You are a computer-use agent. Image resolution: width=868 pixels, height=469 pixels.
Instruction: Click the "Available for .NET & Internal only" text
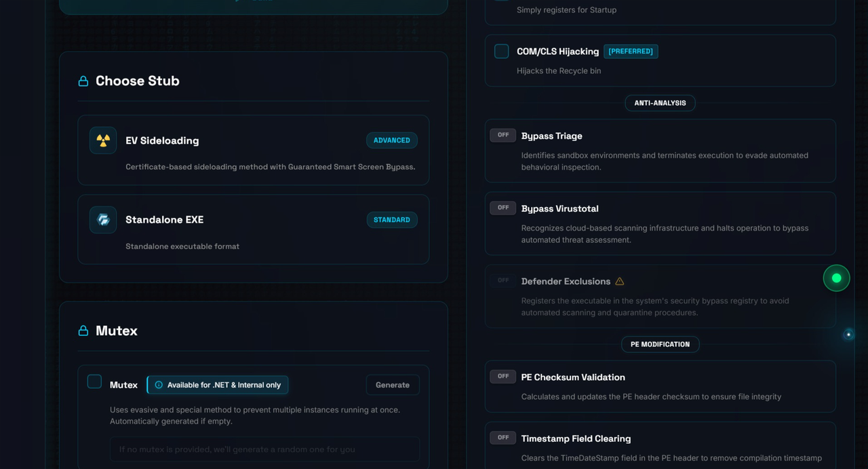tap(224, 385)
